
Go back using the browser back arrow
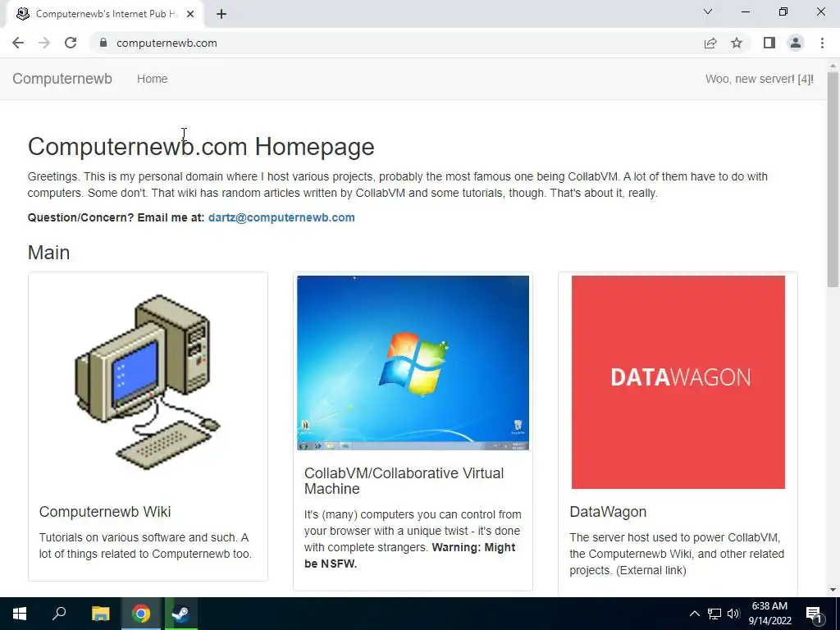[x=18, y=43]
